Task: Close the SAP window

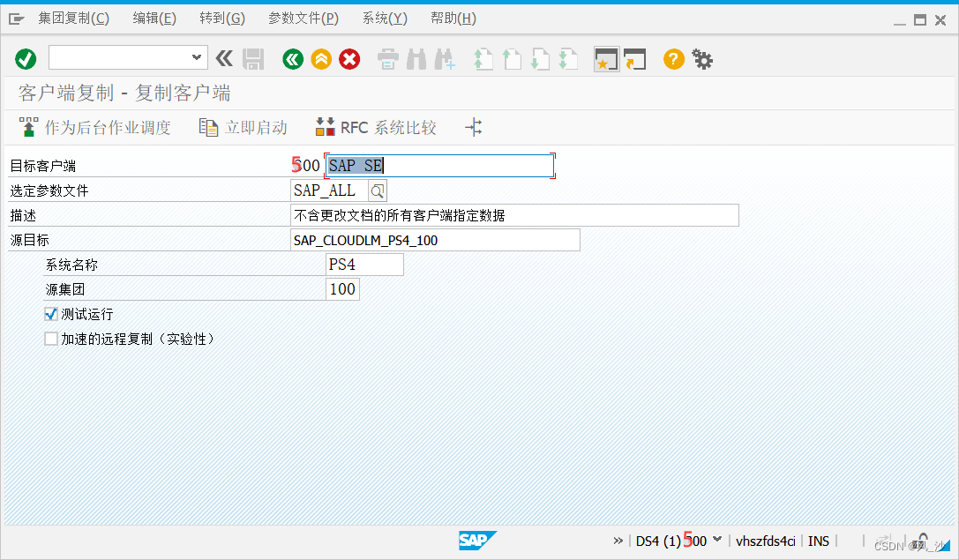Action: (x=940, y=20)
